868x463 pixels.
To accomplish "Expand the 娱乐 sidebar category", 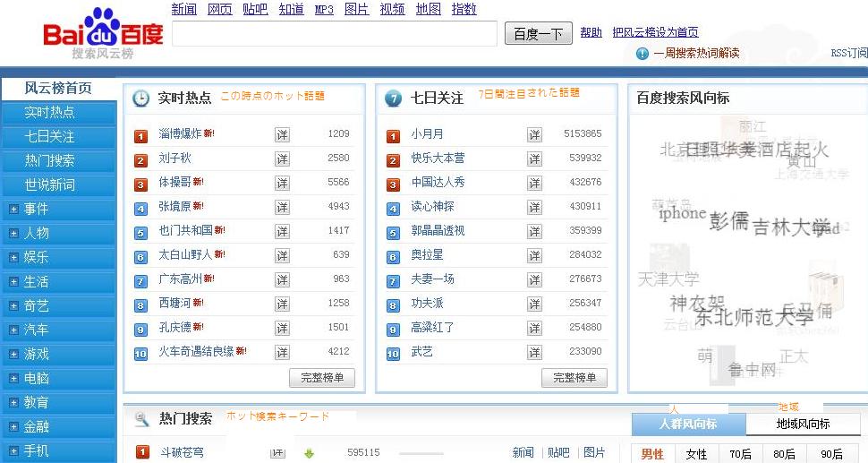I will tap(13, 258).
